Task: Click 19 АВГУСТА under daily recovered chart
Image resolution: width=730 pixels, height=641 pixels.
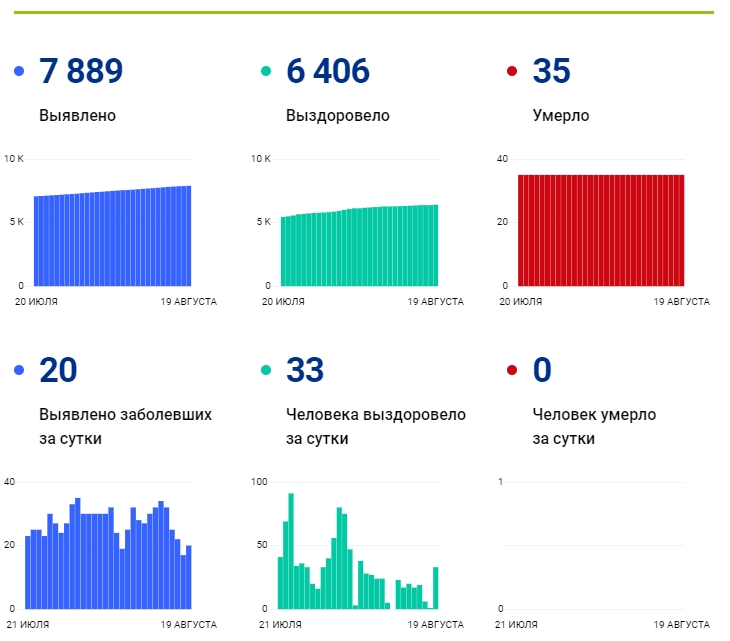Action: pyautogui.click(x=435, y=625)
